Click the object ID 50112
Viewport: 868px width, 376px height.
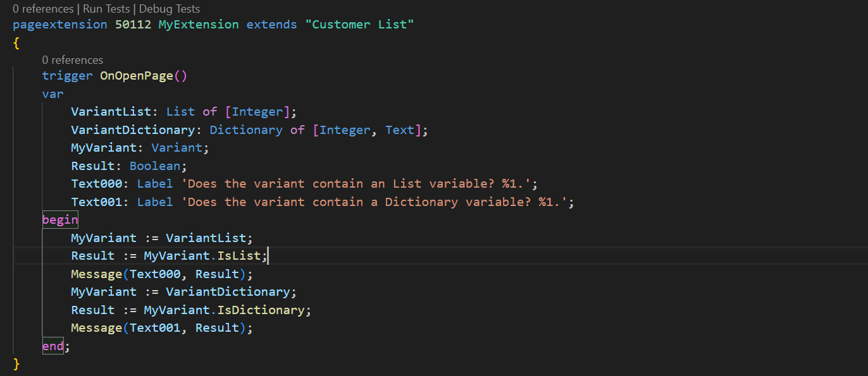coord(133,25)
